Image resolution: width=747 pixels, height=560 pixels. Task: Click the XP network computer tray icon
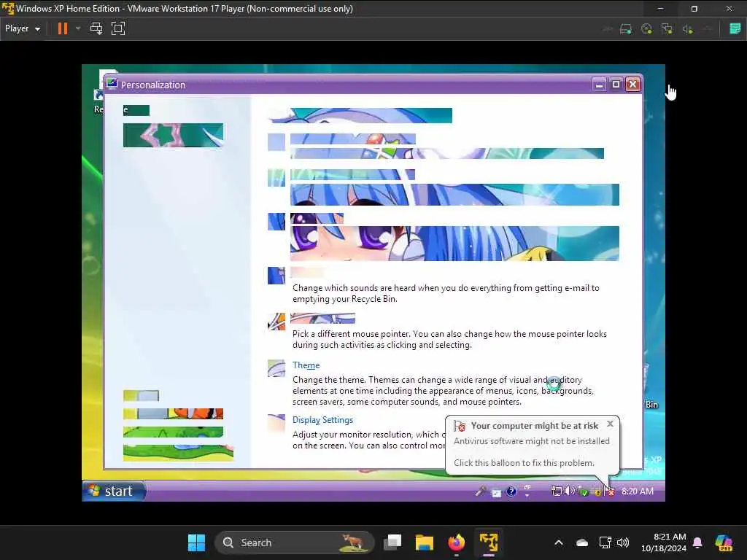click(556, 491)
